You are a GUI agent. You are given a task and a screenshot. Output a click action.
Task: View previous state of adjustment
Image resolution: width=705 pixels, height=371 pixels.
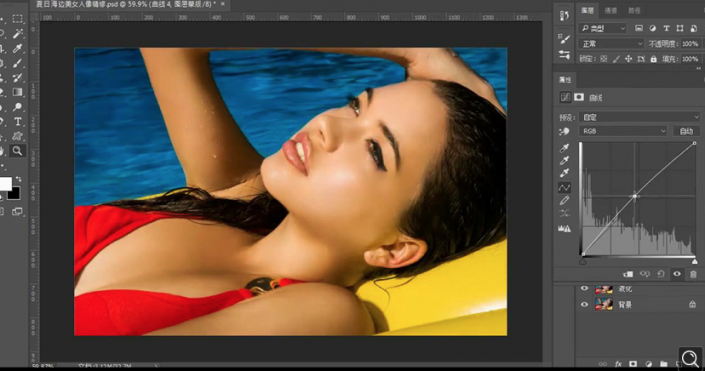(x=645, y=274)
